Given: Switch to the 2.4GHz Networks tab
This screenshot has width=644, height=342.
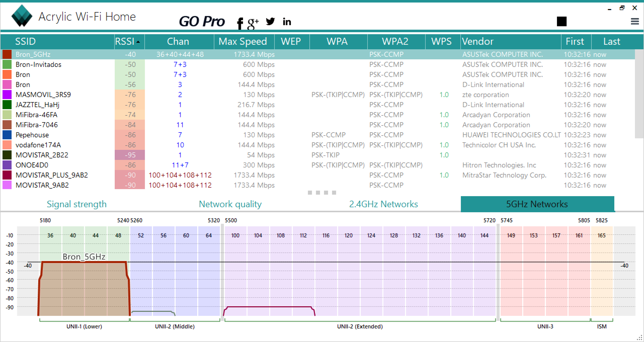Looking at the screenshot, I should [x=383, y=204].
